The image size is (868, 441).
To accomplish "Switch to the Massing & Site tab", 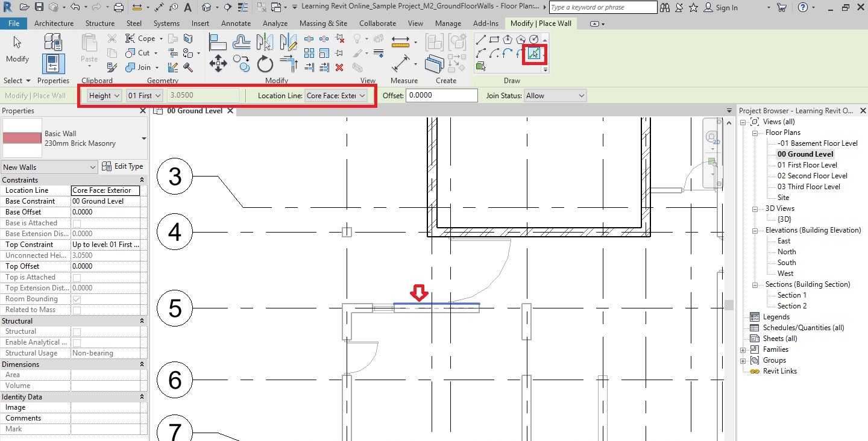I will click(x=323, y=23).
